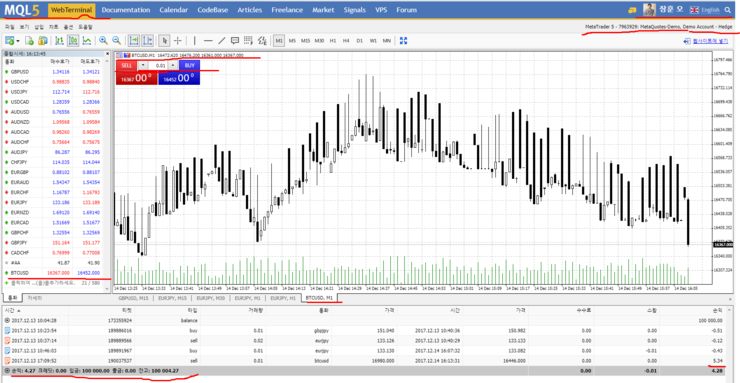Screen dimensions: 740x383
Task: Select the trendline drawing tool
Action: click(x=221, y=41)
